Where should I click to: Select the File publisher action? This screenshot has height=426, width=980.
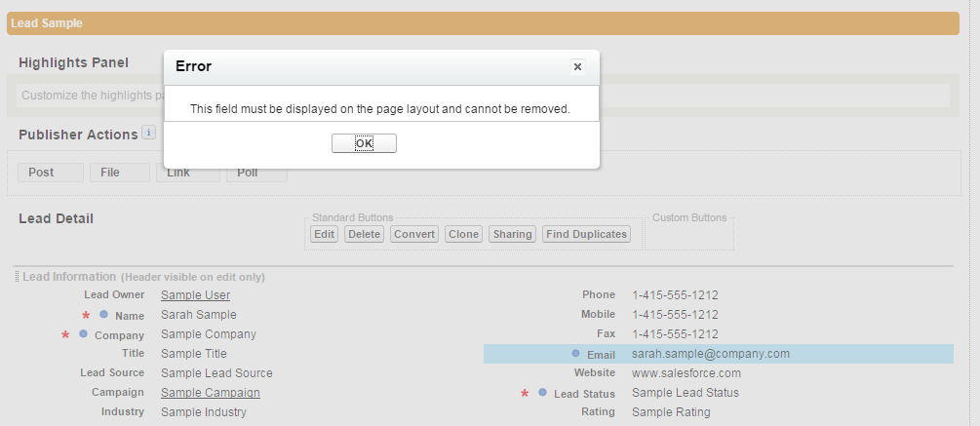(x=119, y=173)
